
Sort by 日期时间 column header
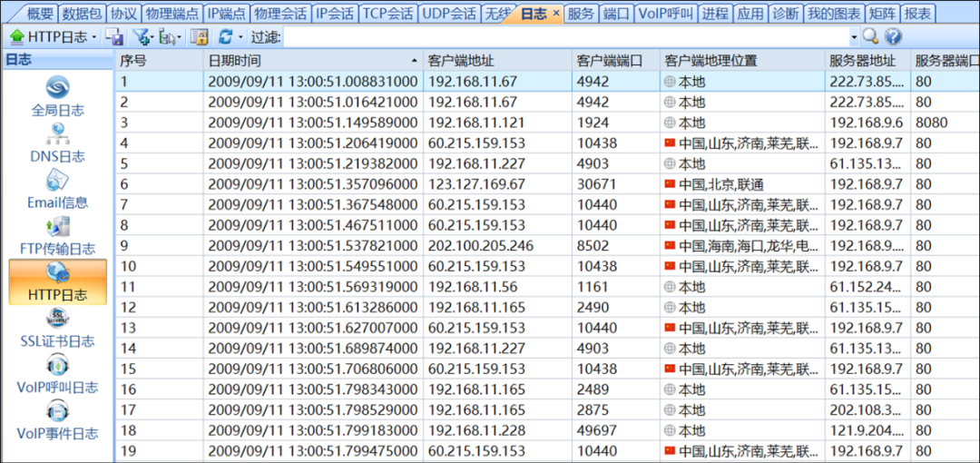(313, 61)
